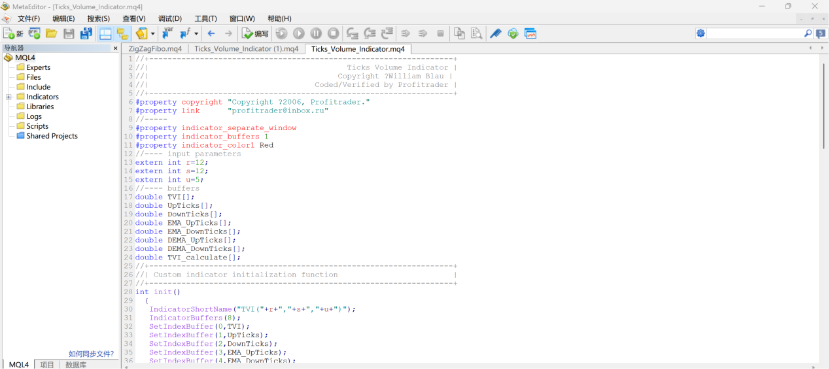Navigate forward with the gray right arrow
Image resolution: width=829 pixels, height=369 pixels.
pos(228,33)
